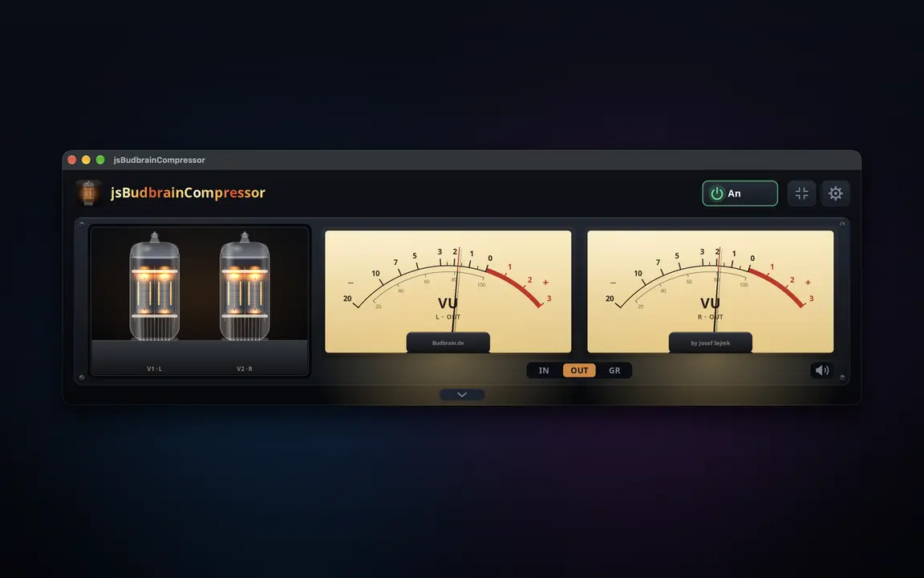924x578 pixels.
Task: Click the by Josef Sejrek plate
Action: 710,343
